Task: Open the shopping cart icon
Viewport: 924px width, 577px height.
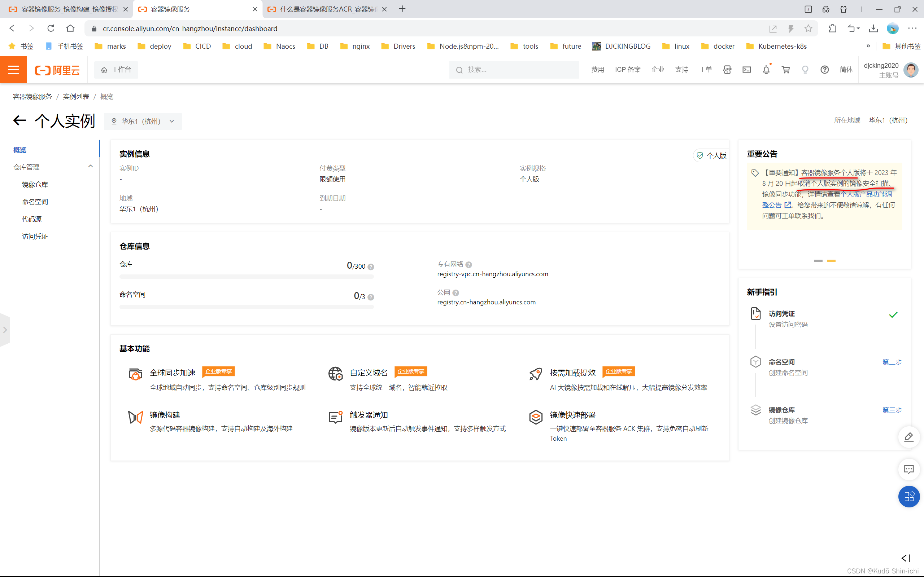Action: [785, 70]
